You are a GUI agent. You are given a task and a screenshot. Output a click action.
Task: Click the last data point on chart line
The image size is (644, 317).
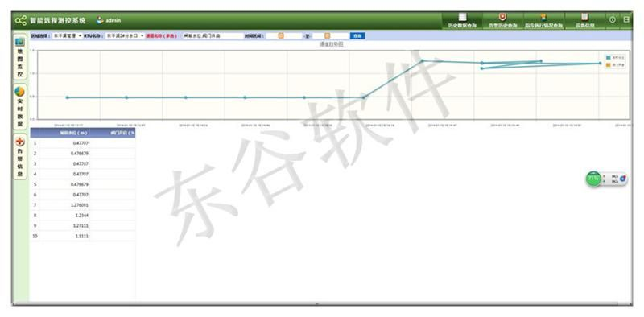600,64
